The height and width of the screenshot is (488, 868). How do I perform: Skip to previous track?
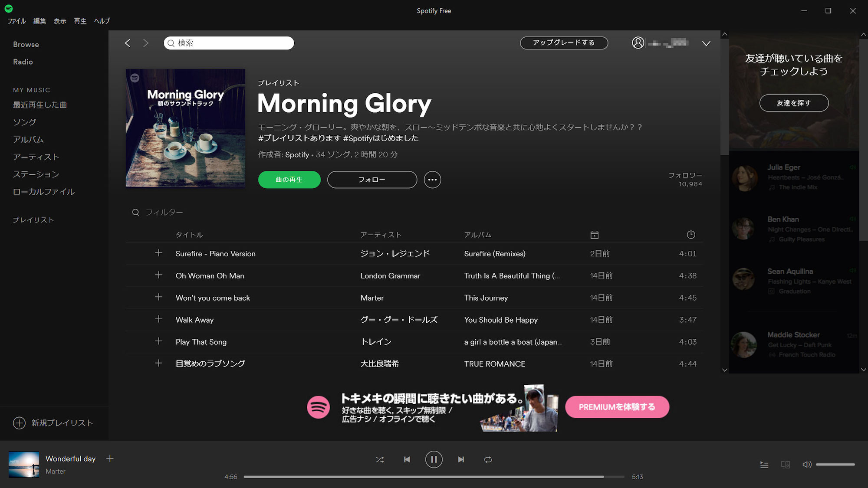[x=407, y=459]
